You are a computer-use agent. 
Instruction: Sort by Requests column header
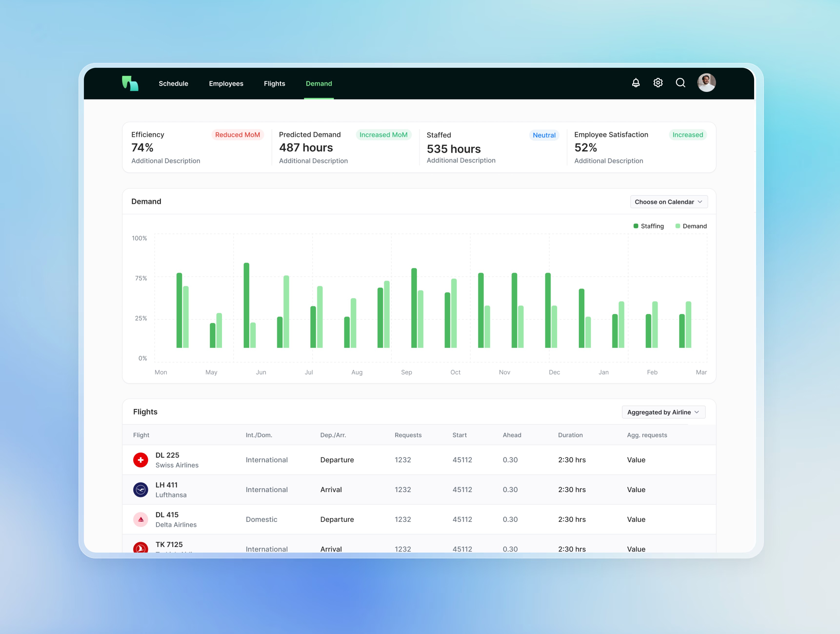point(408,435)
